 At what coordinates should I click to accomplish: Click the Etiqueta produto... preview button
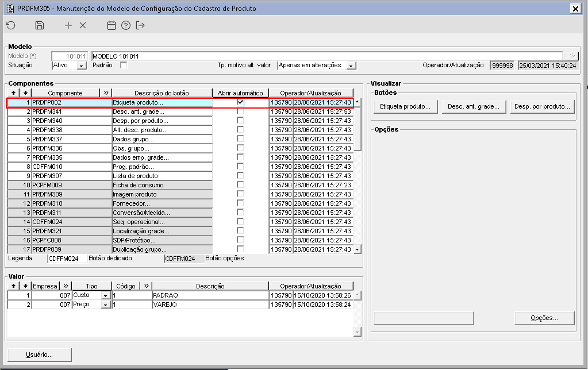click(405, 106)
